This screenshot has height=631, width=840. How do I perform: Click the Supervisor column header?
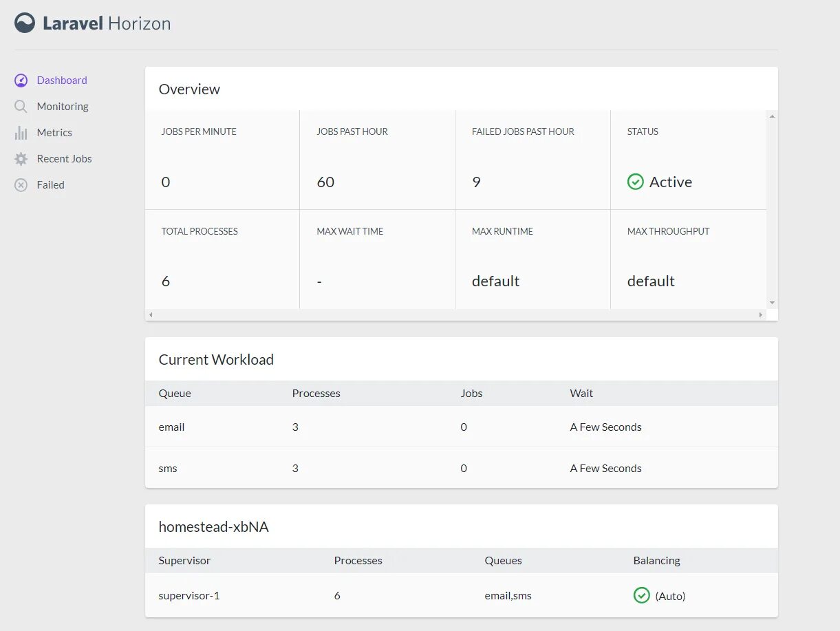coord(184,561)
